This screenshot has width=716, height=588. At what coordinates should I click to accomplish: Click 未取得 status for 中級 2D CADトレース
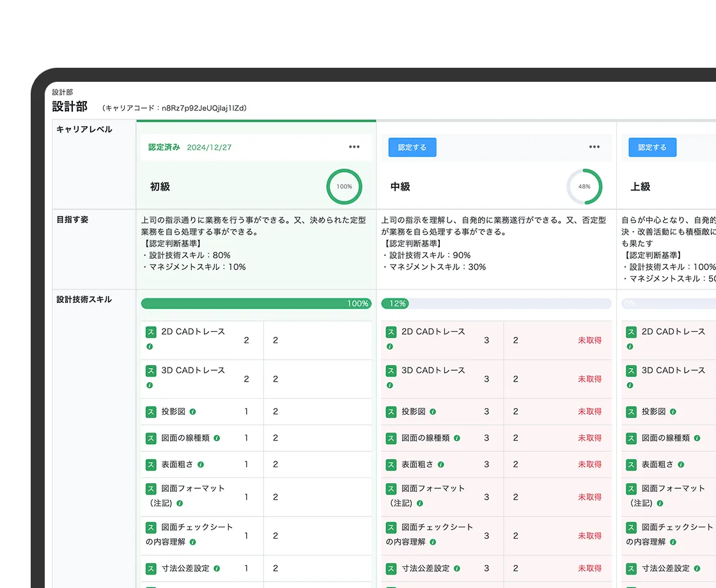click(x=589, y=341)
